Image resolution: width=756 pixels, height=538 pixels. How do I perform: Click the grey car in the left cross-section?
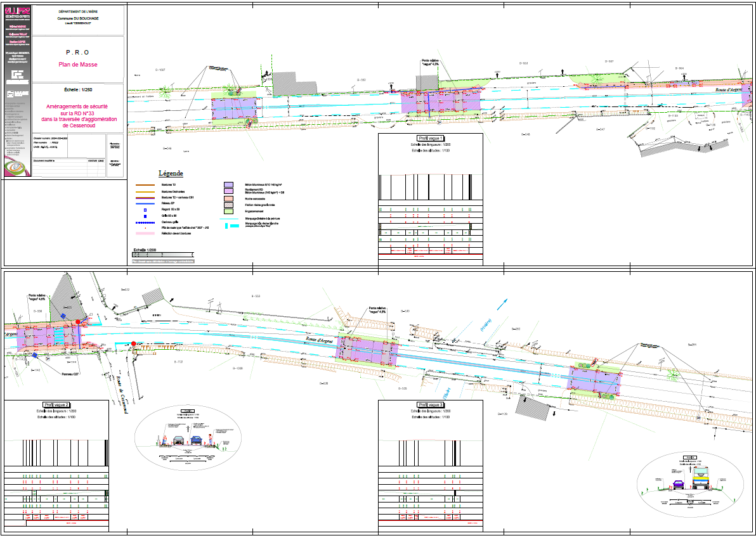tap(179, 439)
